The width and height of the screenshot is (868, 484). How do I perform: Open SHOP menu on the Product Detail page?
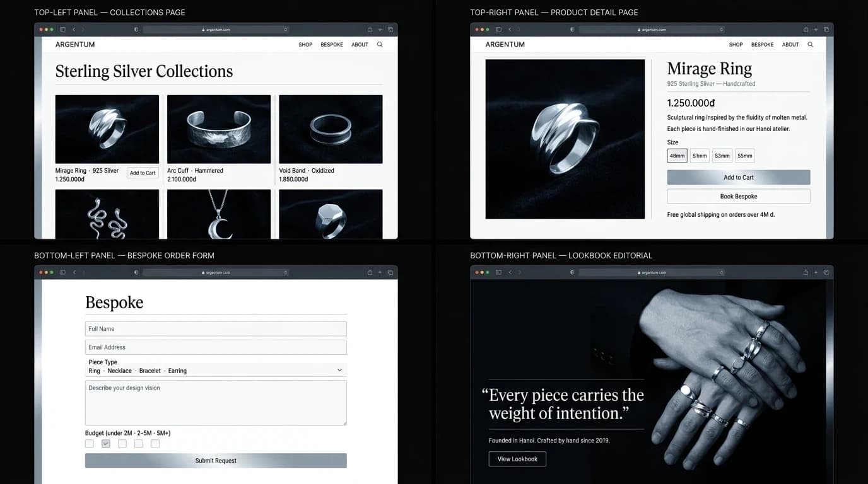[736, 45]
